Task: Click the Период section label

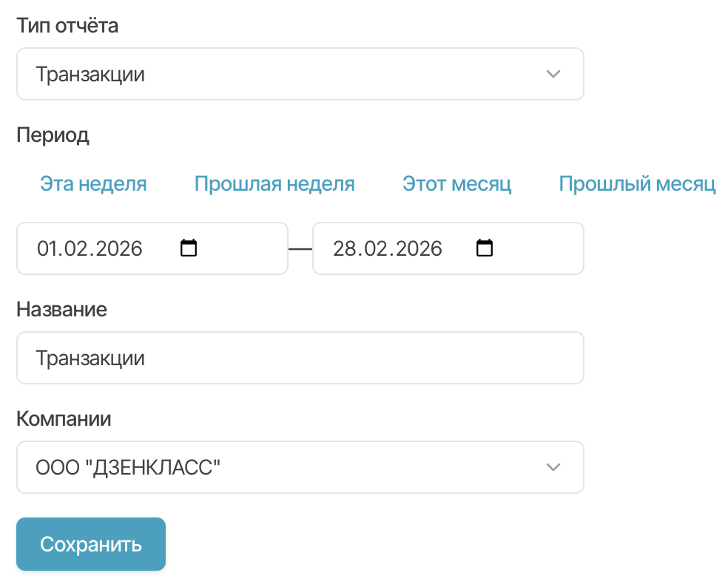Action: 53,135
